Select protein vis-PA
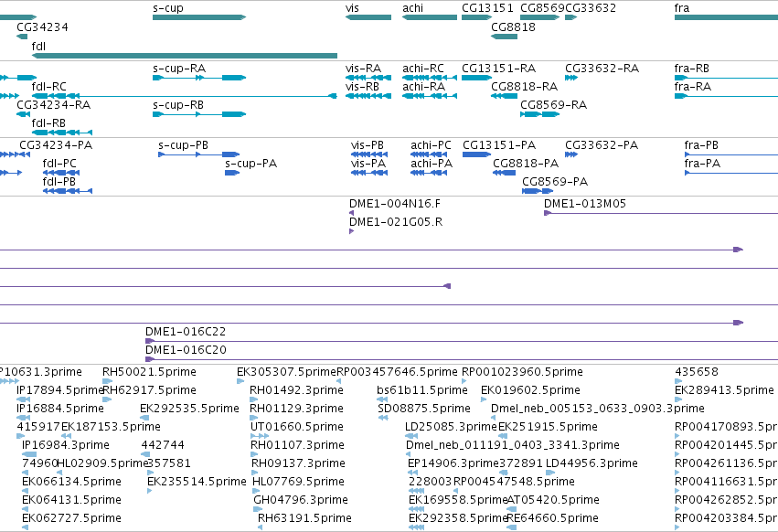 coord(369,173)
